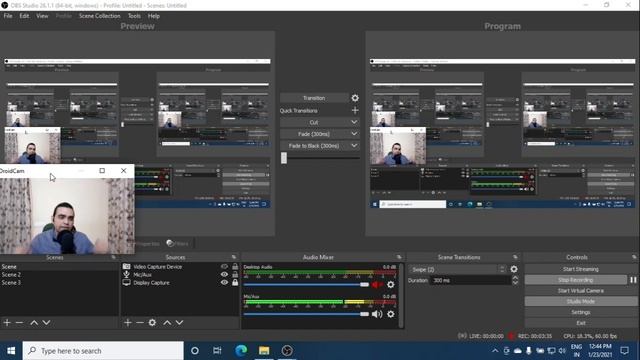Image resolution: width=640 pixels, height=360 pixels.
Task: Toggle visibility of Video Capture Device source
Action: [x=224, y=267]
